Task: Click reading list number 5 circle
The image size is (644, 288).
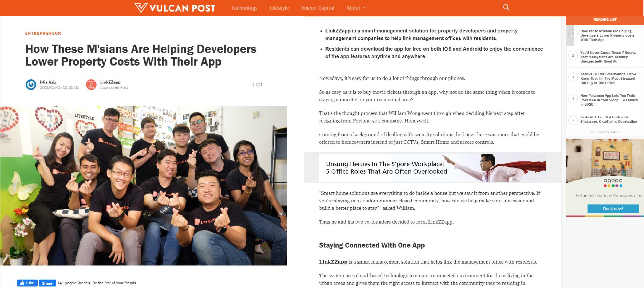Action: 573,120
